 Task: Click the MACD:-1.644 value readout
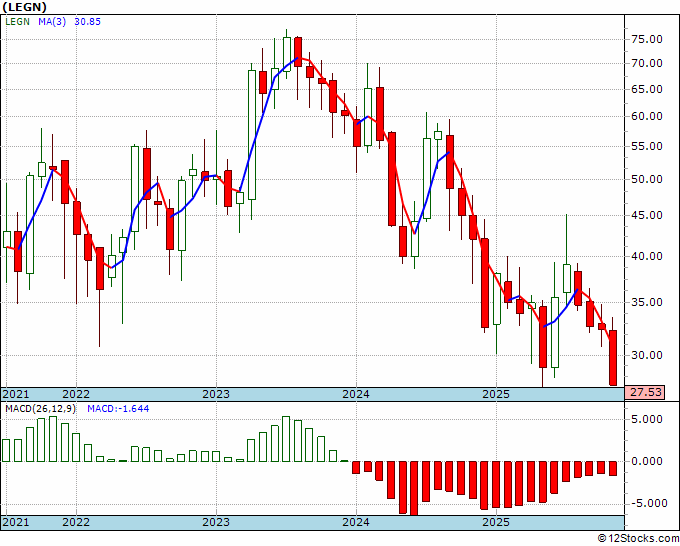point(118,409)
